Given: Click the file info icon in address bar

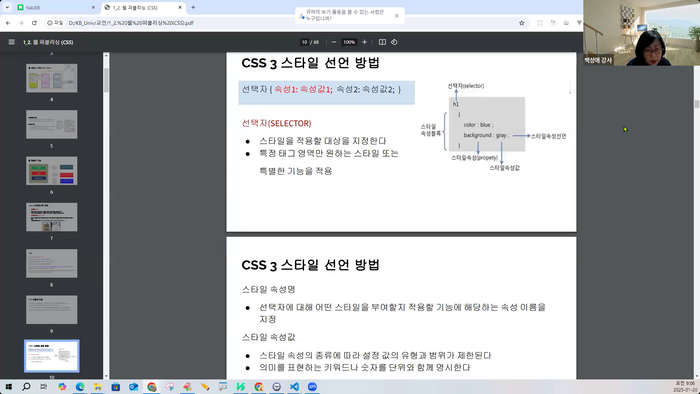Looking at the screenshot, I should coord(55,23).
